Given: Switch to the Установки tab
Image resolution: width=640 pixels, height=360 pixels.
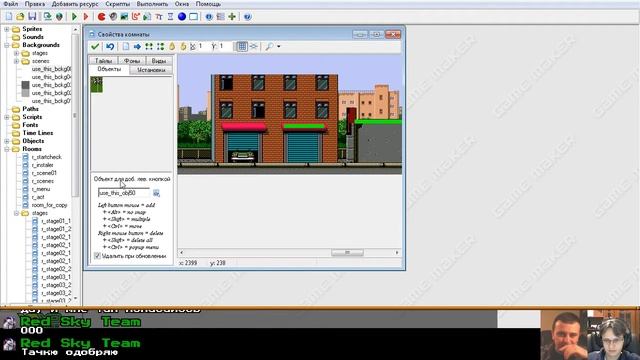Looking at the screenshot, I should 151,70.
